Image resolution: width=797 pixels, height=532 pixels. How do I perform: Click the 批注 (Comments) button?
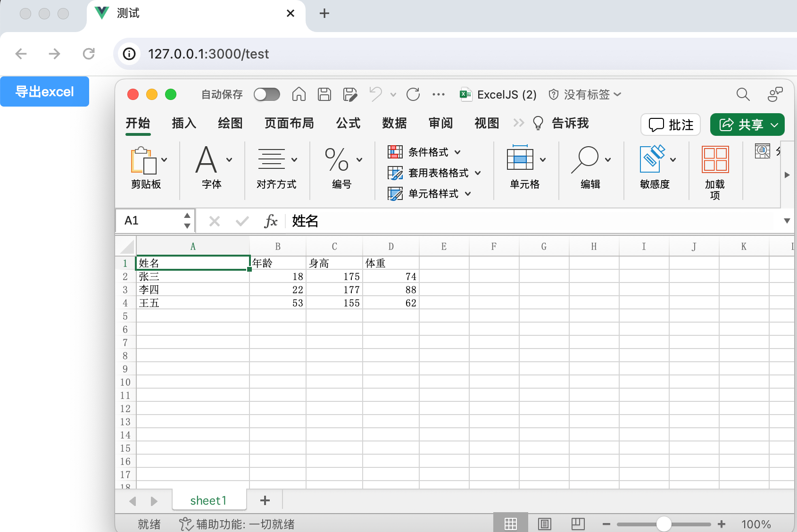671,125
